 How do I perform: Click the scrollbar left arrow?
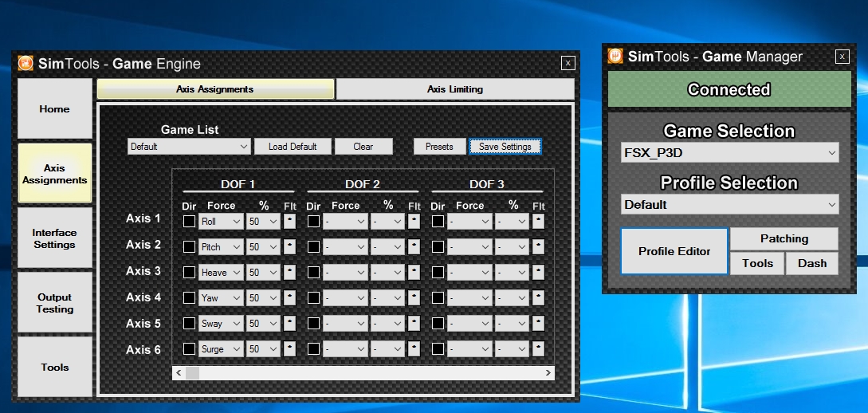pyautogui.click(x=179, y=373)
